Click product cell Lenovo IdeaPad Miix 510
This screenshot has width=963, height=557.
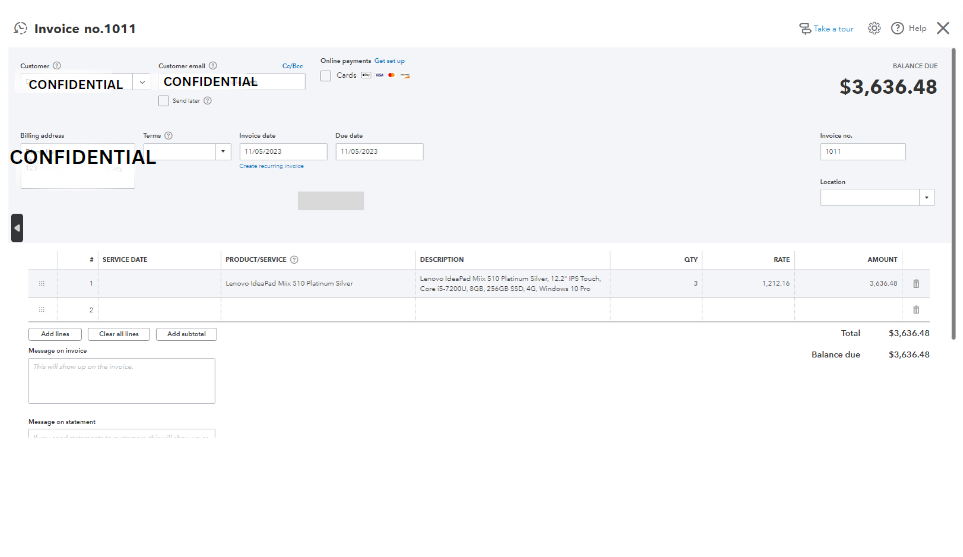click(318, 284)
